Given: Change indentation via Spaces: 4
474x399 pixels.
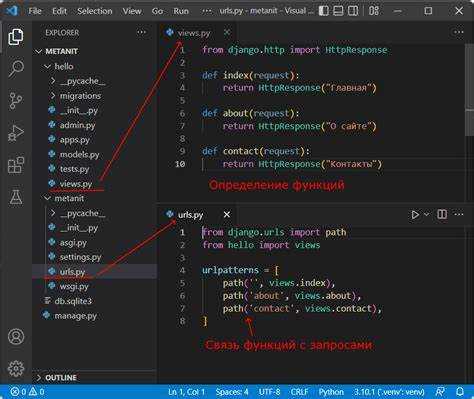Looking at the screenshot, I should (x=232, y=392).
